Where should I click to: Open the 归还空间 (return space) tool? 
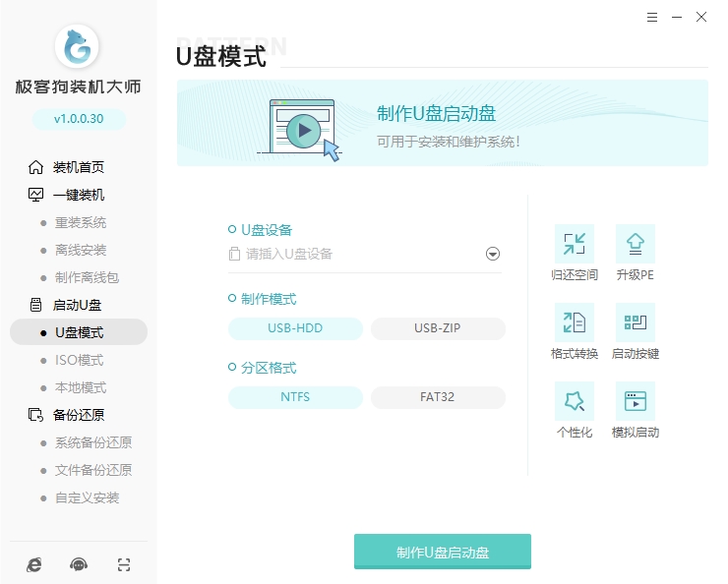(x=575, y=253)
